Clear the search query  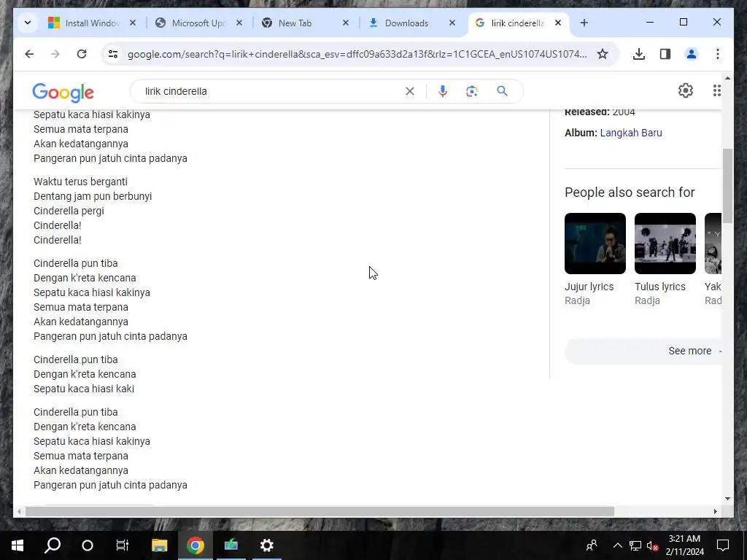[410, 91]
